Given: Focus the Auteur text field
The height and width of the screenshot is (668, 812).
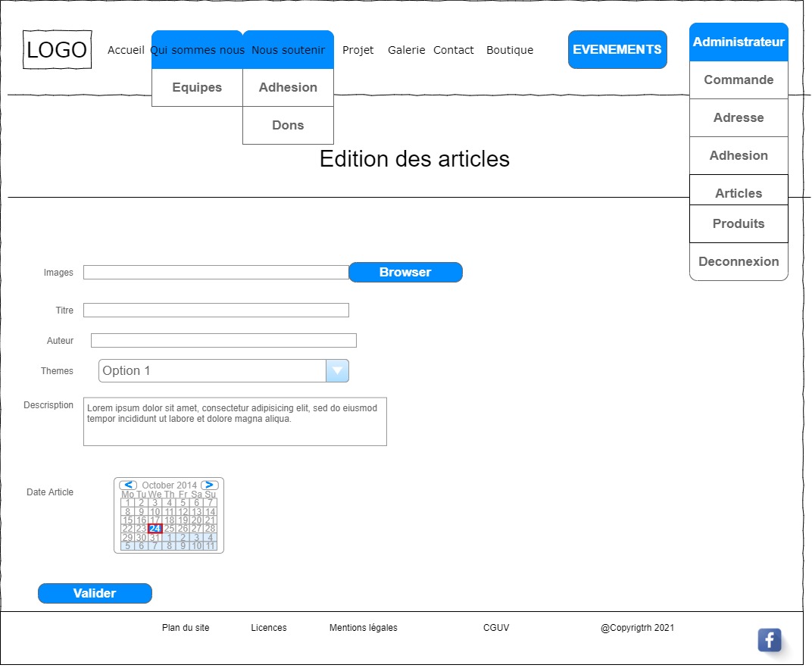Looking at the screenshot, I should pos(223,341).
